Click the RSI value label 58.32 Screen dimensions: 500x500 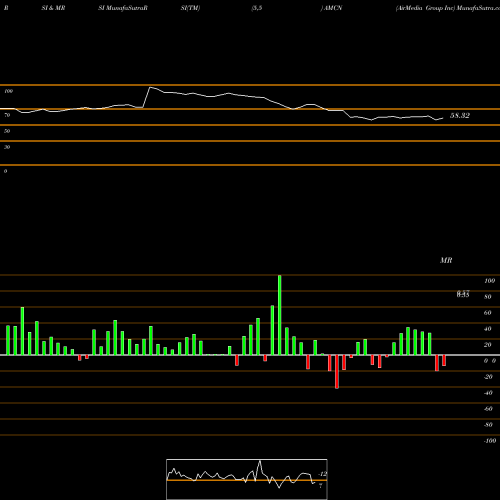pyautogui.click(x=460, y=116)
